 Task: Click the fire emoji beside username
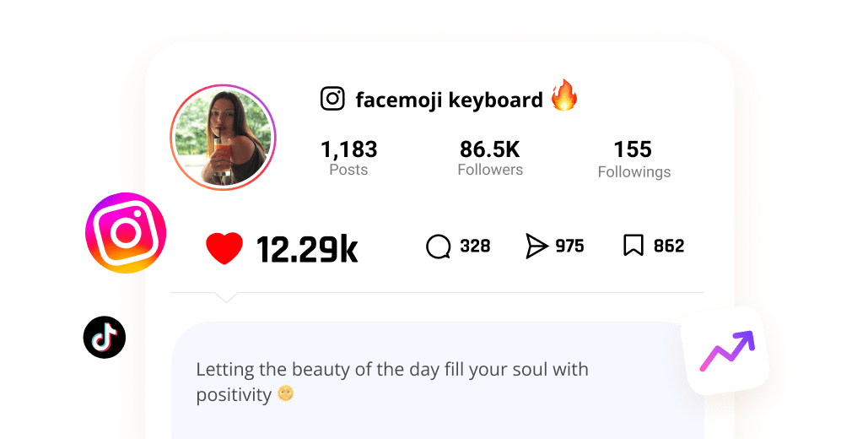tap(564, 95)
